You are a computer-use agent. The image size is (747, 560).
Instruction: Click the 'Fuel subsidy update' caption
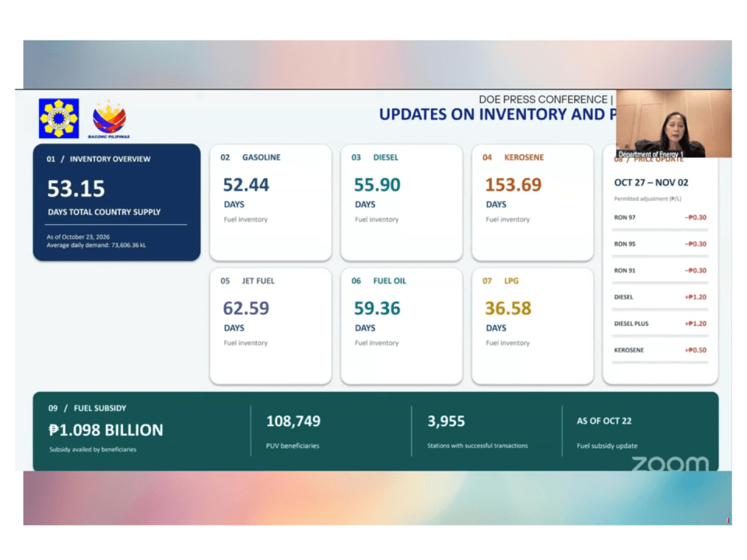point(607,446)
